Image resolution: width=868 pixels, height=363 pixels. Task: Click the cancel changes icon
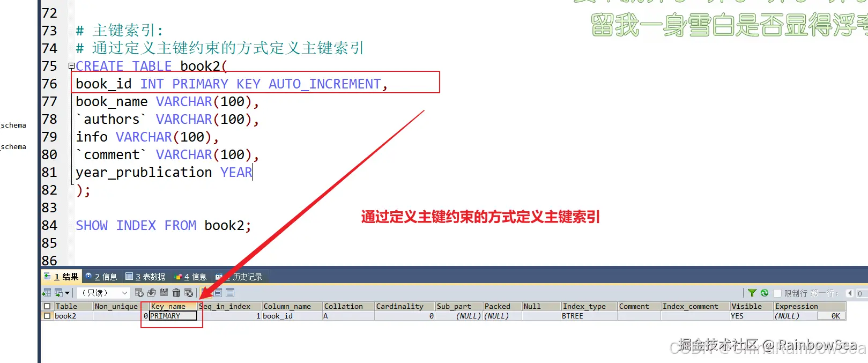tap(189, 293)
